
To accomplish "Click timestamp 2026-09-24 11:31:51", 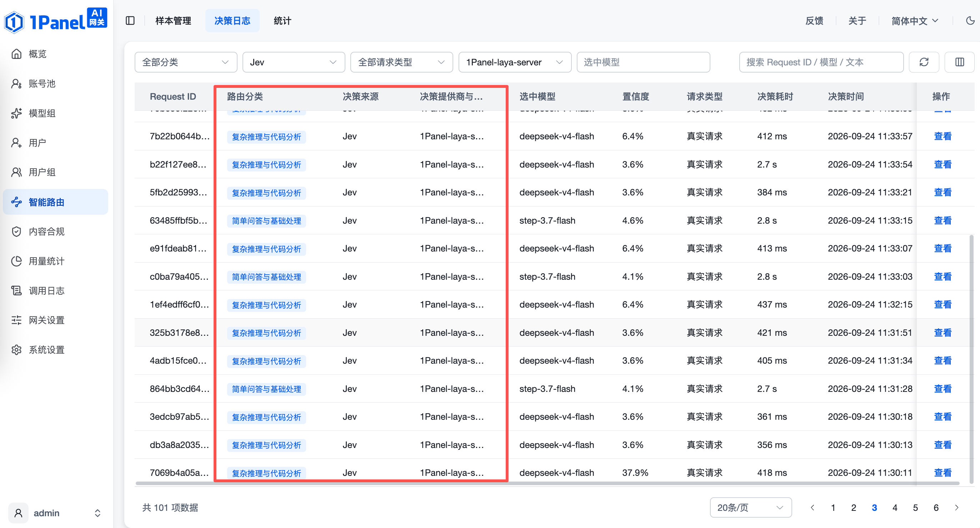I will pos(870,333).
